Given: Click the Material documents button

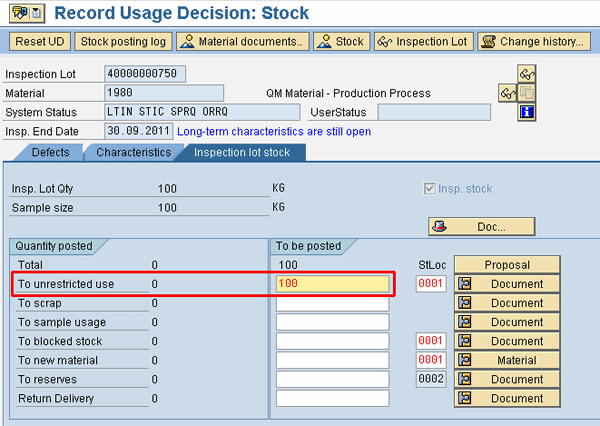Looking at the screenshot, I should coord(243,42).
